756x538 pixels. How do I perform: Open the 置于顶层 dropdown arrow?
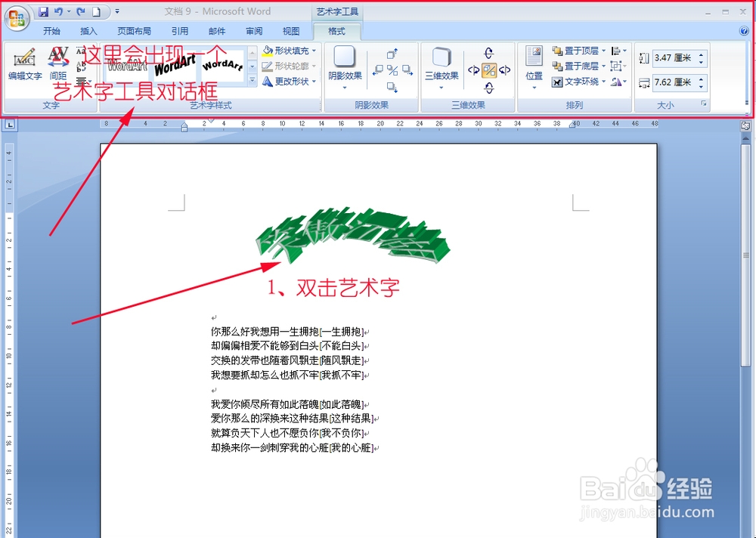click(x=604, y=51)
